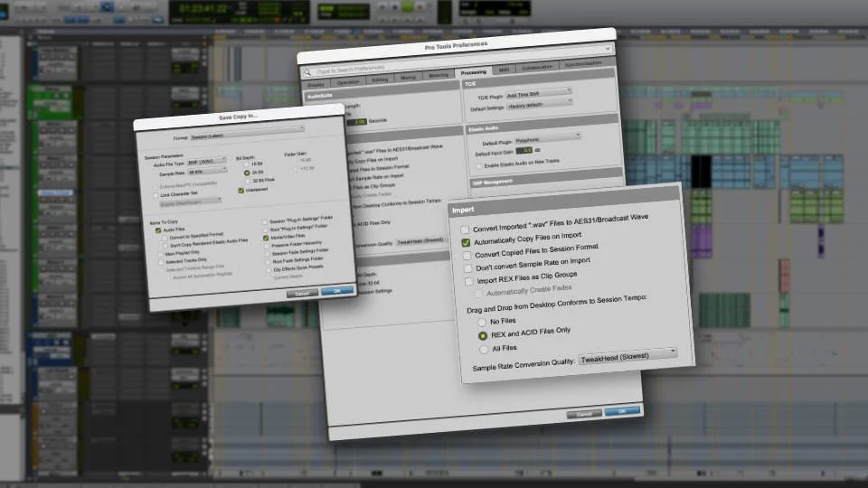Screen dimensions: 868x488
Task: Click the Default Input Gain value field
Action: point(524,151)
